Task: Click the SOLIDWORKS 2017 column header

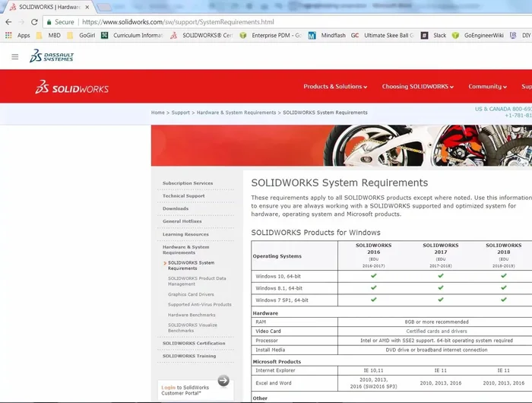Action: point(440,255)
